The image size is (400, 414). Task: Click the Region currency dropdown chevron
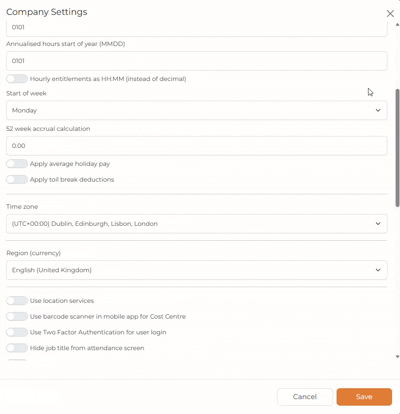point(378,270)
